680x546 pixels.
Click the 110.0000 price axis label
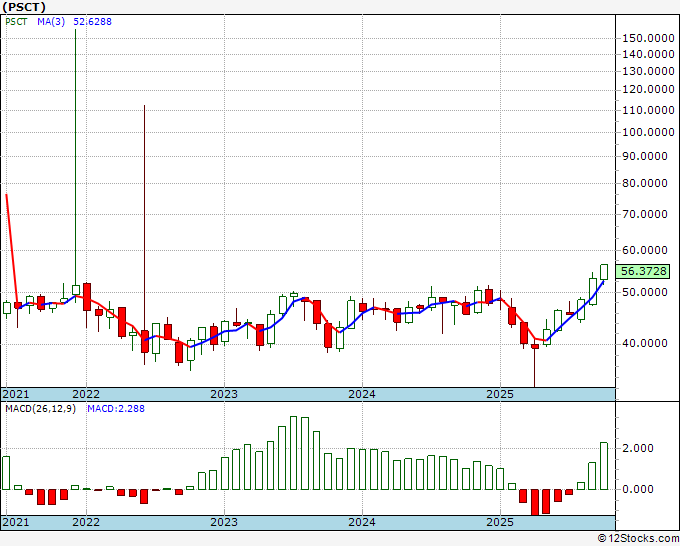pyautogui.click(x=648, y=110)
